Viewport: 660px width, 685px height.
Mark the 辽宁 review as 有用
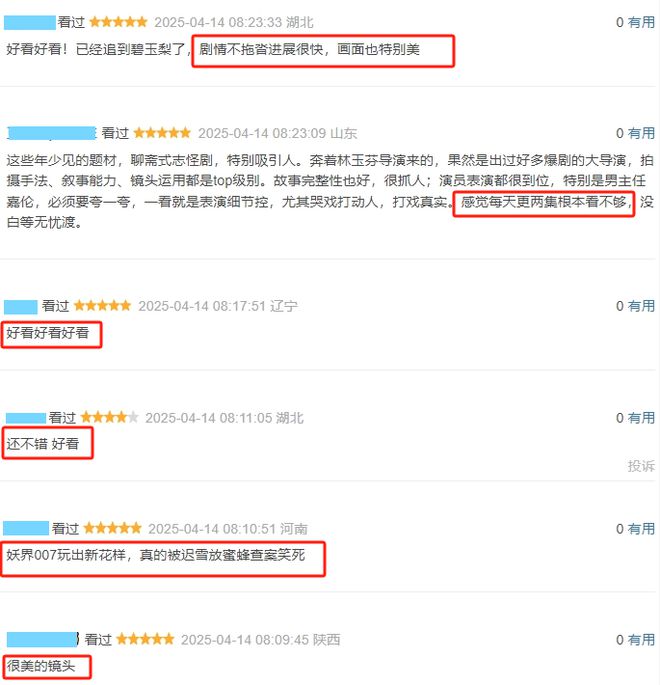641,306
